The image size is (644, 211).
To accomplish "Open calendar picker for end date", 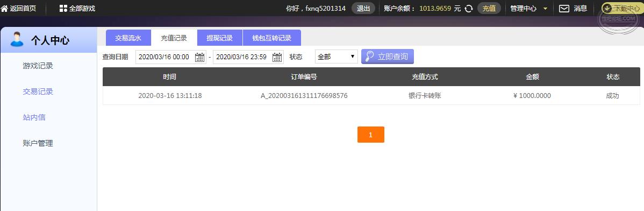I will pyautogui.click(x=277, y=57).
